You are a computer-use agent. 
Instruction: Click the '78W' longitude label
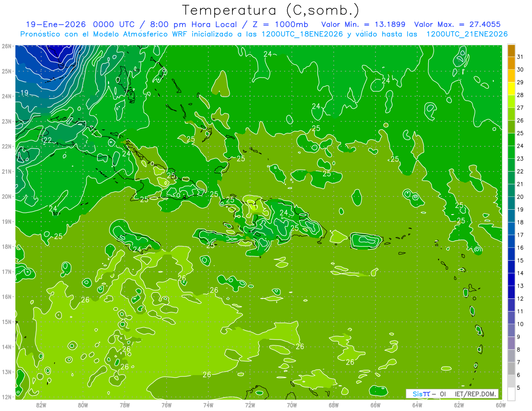tap(125, 405)
